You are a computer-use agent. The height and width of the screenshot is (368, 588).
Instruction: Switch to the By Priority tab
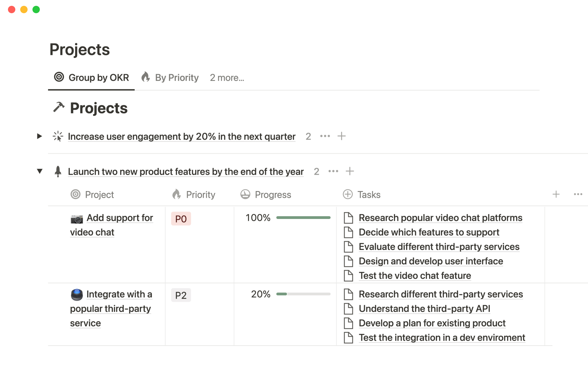click(170, 78)
